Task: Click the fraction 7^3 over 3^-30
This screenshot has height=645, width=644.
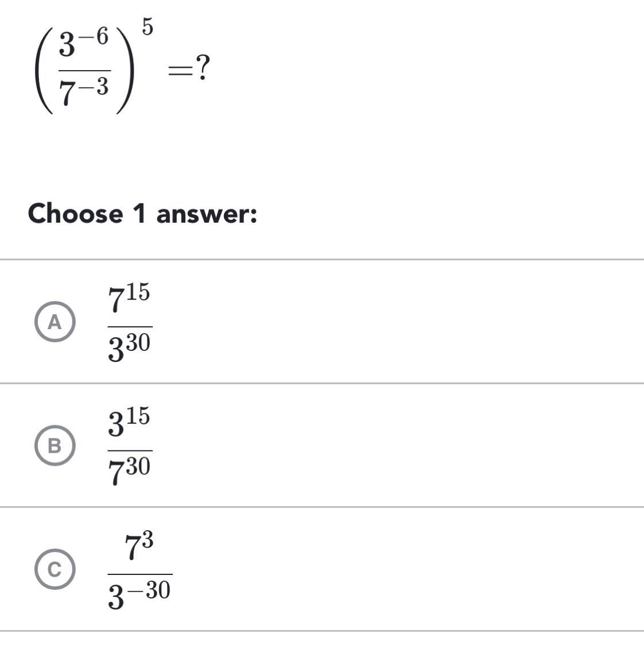Action: 139,571
